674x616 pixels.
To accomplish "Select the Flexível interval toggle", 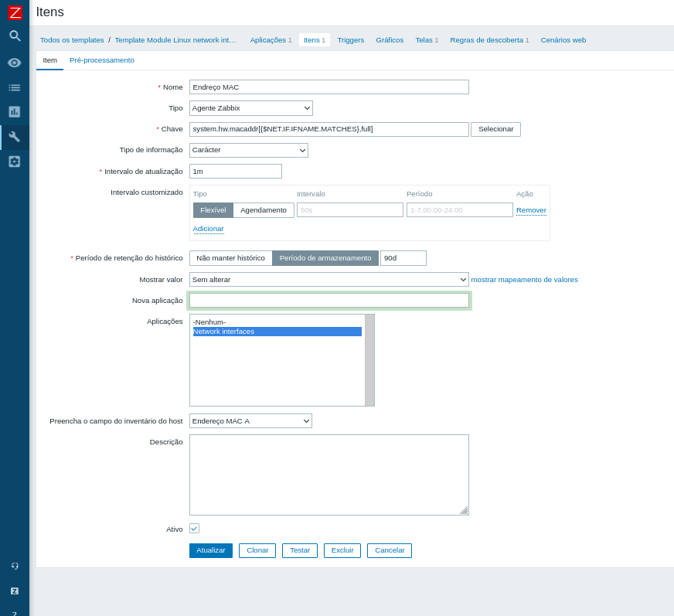I will coord(213,209).
